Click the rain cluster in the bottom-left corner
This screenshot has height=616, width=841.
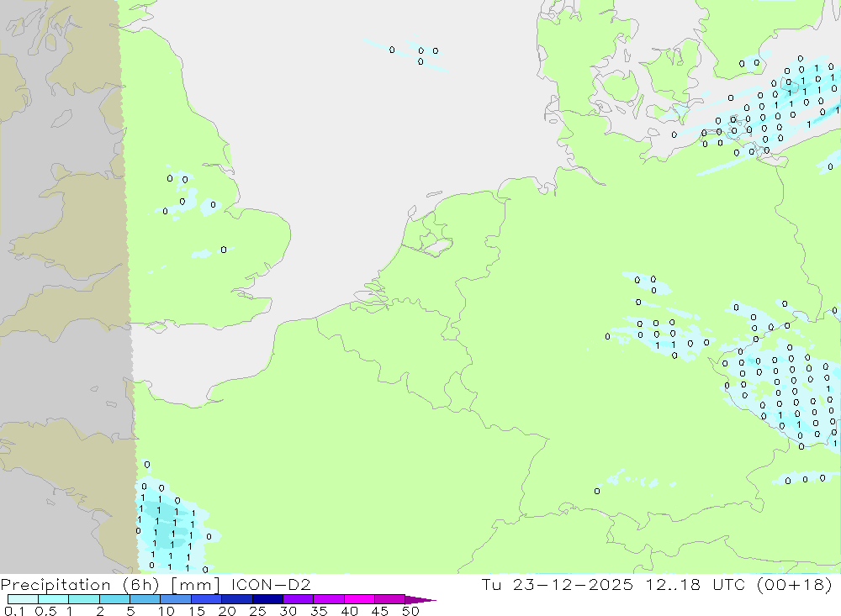tap(168, 529)
